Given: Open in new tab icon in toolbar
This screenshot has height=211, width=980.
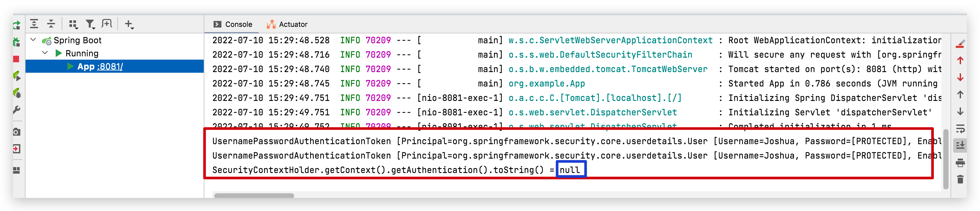Looking at the screenshot, I should click(107, 24).
